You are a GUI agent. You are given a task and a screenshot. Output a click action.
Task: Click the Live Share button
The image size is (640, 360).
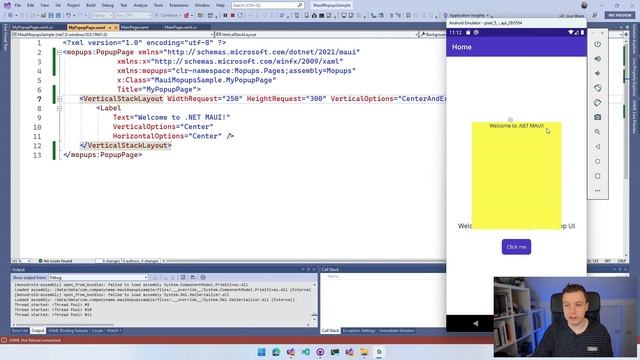571,16
